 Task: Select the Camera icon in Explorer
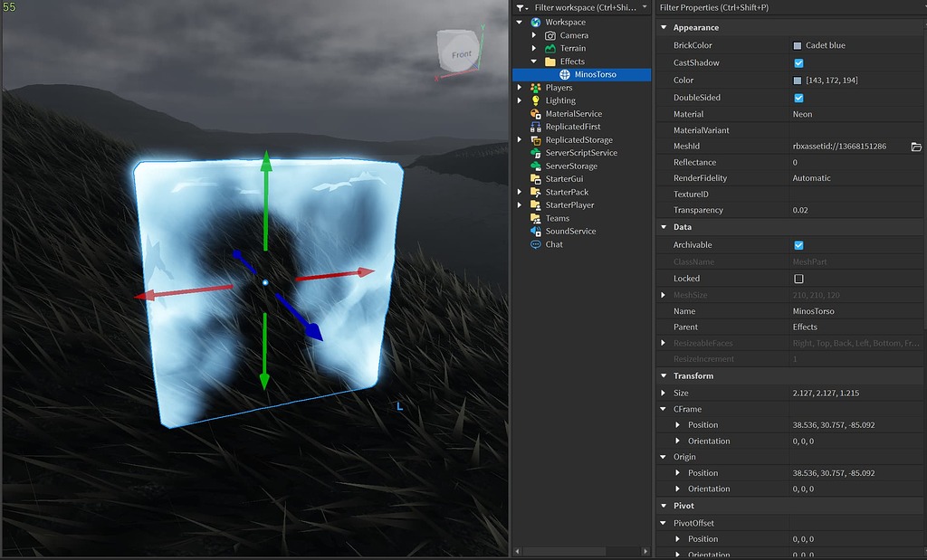[x=550, y=34]
